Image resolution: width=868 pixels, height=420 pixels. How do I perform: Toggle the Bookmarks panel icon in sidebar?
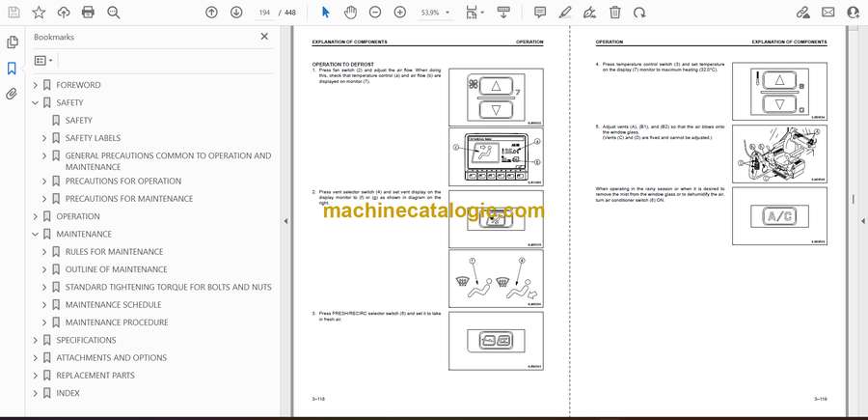[12, 69]
